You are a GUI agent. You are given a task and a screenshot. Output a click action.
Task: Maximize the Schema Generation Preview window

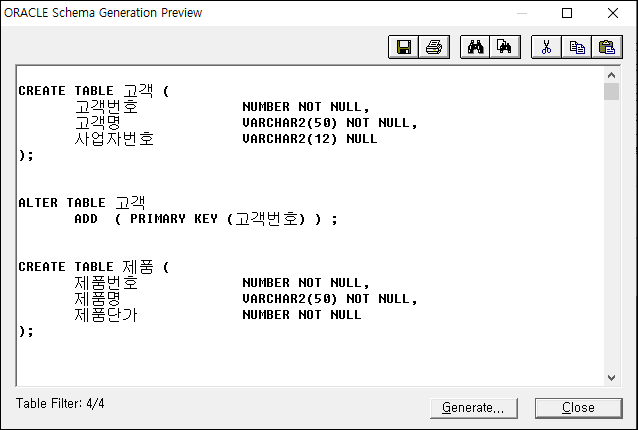tap(567, 13)
